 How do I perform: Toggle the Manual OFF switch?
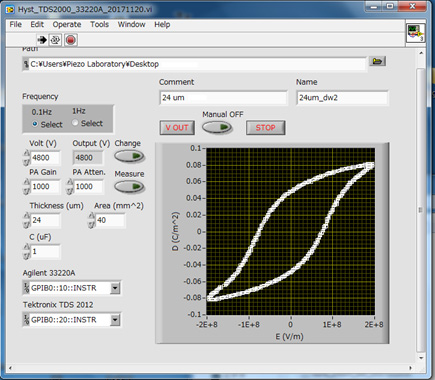(x=217, y=127)
